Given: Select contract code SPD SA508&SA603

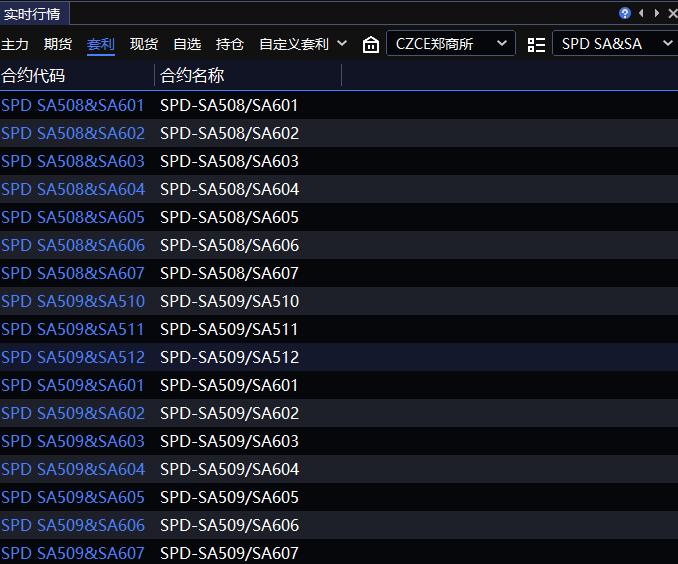Looking at the screenshot, I should 73,161.
